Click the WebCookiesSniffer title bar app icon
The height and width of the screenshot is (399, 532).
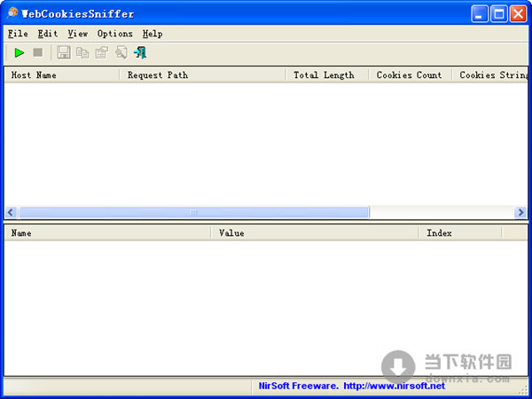[x=12, y=13]
